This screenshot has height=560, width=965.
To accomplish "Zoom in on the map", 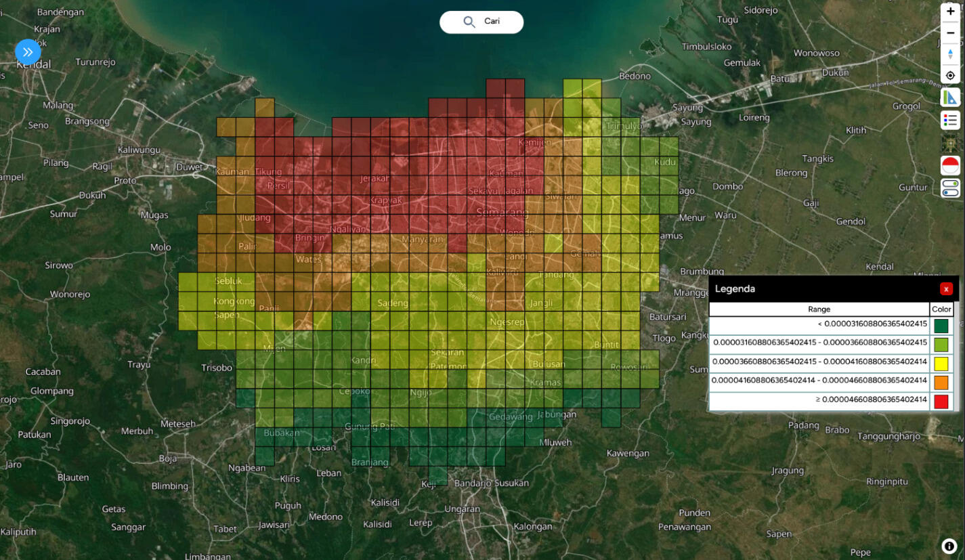I will point(950,12).
